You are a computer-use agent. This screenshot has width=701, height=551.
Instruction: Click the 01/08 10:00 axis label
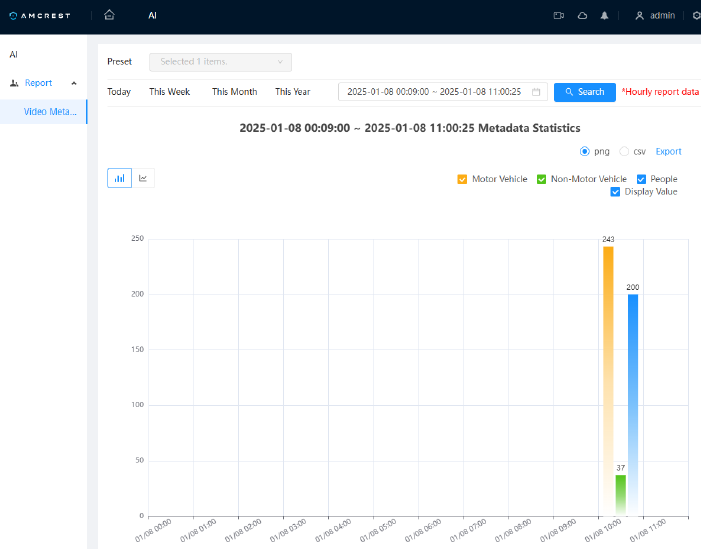pyautogui.click(x=603, y=530)
